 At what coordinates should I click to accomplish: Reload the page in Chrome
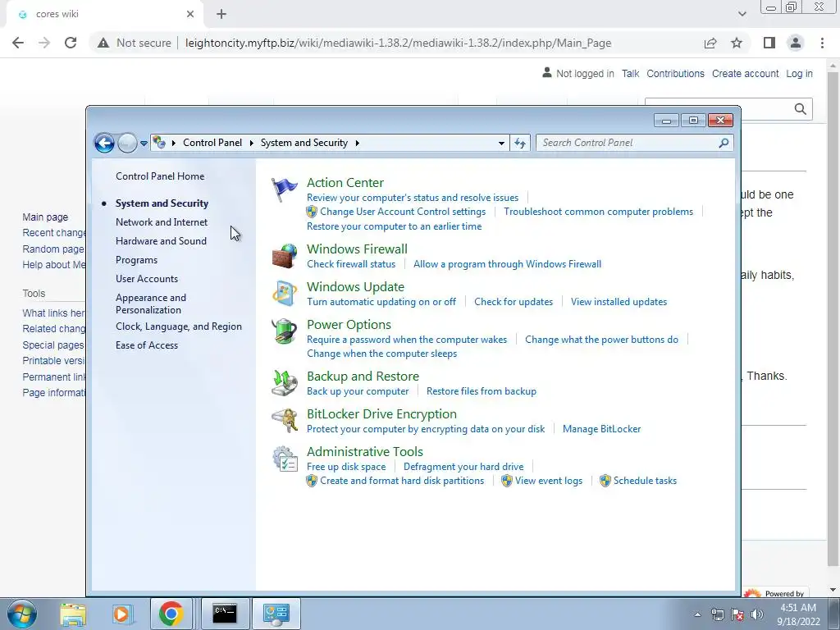pyautogui.click(x=71, y=43)
